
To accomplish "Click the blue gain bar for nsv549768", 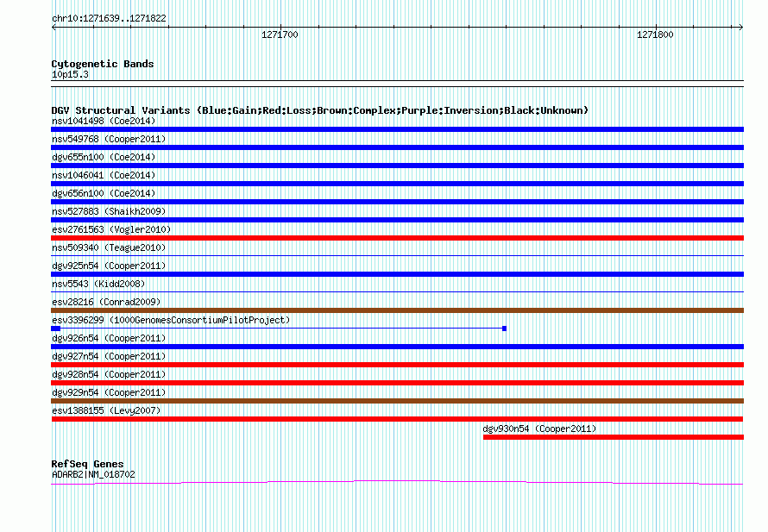I will [x=397, y=147].
